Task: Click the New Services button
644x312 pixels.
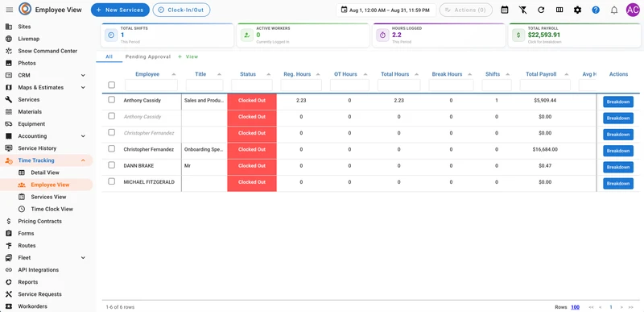Action: click(x=120, y=10)
